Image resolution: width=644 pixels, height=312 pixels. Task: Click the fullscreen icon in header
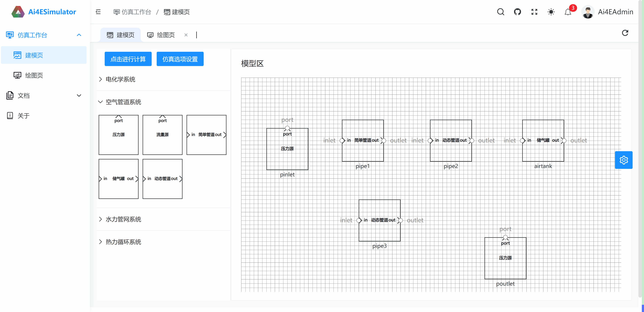pyautogui.click(x=534, y=12)
